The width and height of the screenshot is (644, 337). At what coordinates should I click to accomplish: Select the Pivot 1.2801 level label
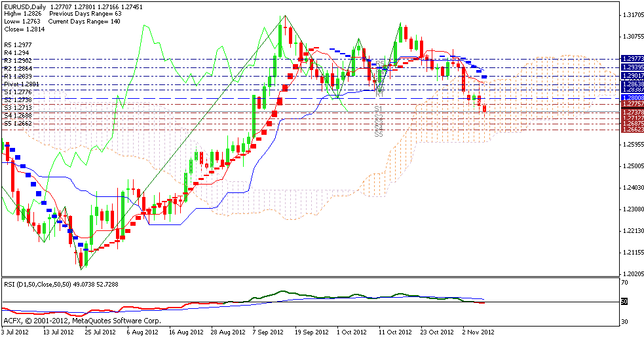point(21,84)
